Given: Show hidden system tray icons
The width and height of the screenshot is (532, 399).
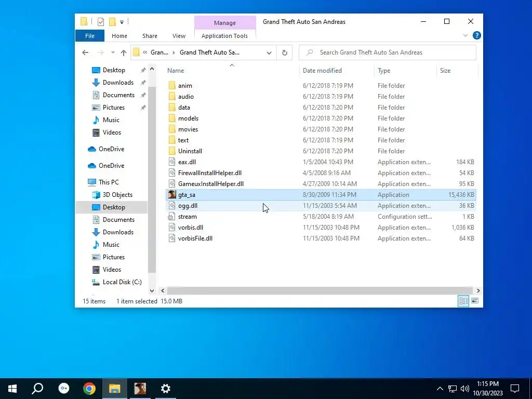Looking at the screenshot, I should (x=440, y=389).
